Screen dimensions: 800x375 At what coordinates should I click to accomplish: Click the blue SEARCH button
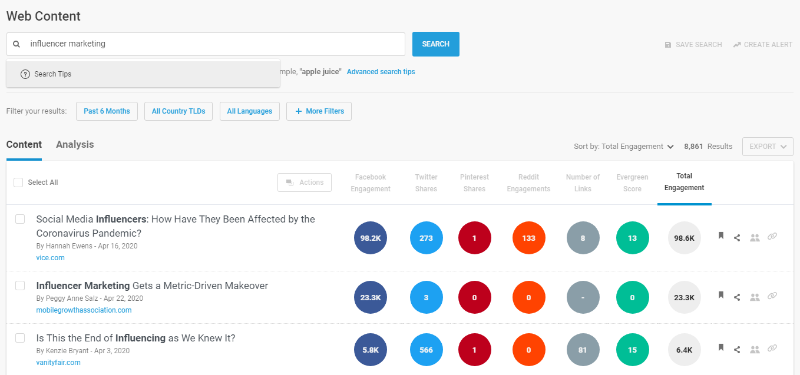pyautogui.click(x=436, y=44)
